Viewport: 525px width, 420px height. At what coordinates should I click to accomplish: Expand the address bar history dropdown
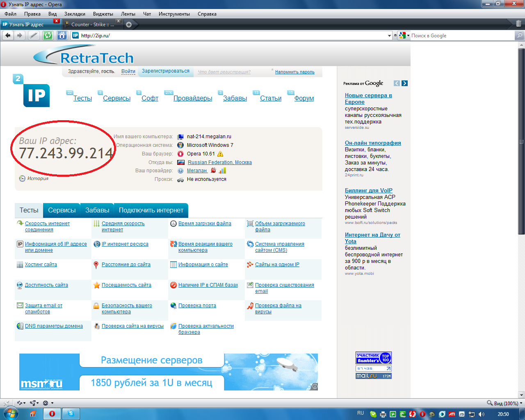(390, 36)
